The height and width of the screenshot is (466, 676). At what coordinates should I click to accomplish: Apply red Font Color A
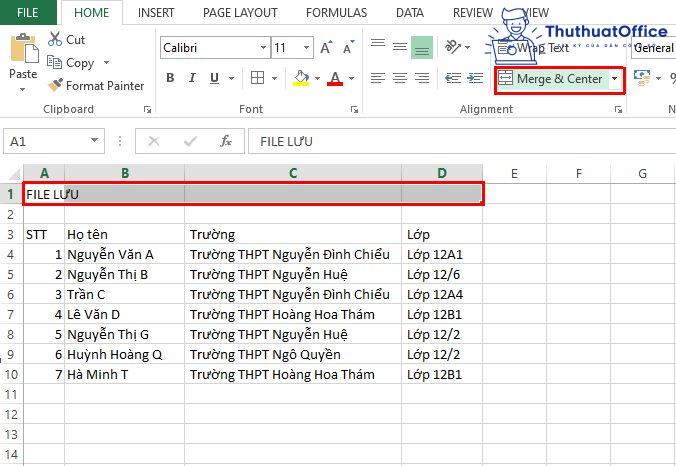click(335, 78)
